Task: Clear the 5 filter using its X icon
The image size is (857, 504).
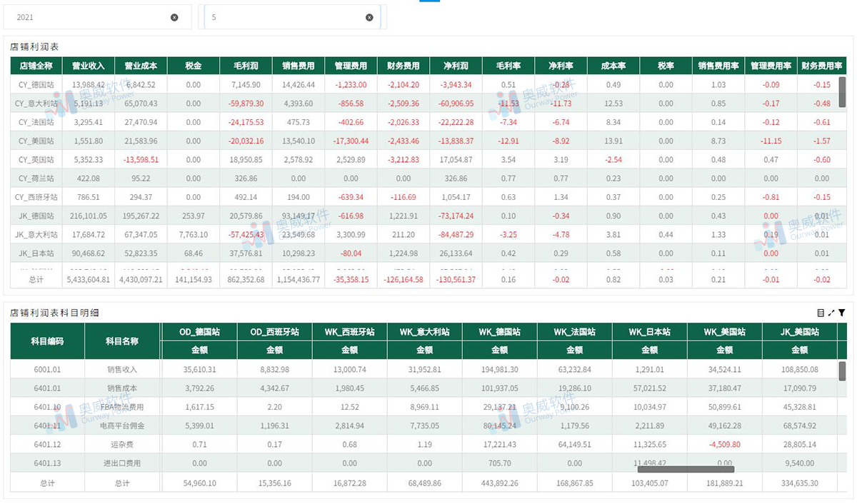Action: [x=369, y=16]
